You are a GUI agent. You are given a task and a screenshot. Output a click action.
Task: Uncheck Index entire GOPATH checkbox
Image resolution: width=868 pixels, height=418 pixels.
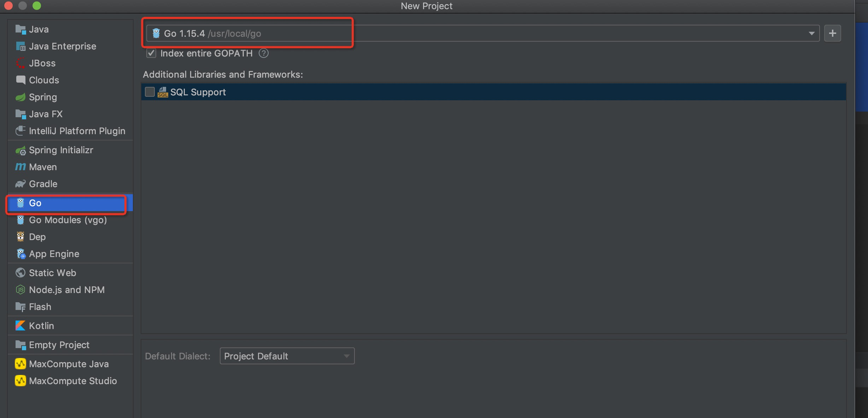151,53
